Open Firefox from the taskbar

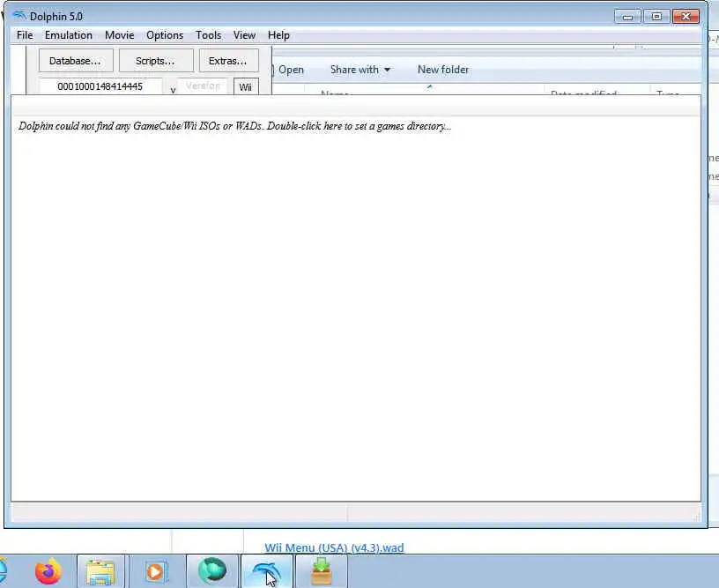click(x=48, y=571)
